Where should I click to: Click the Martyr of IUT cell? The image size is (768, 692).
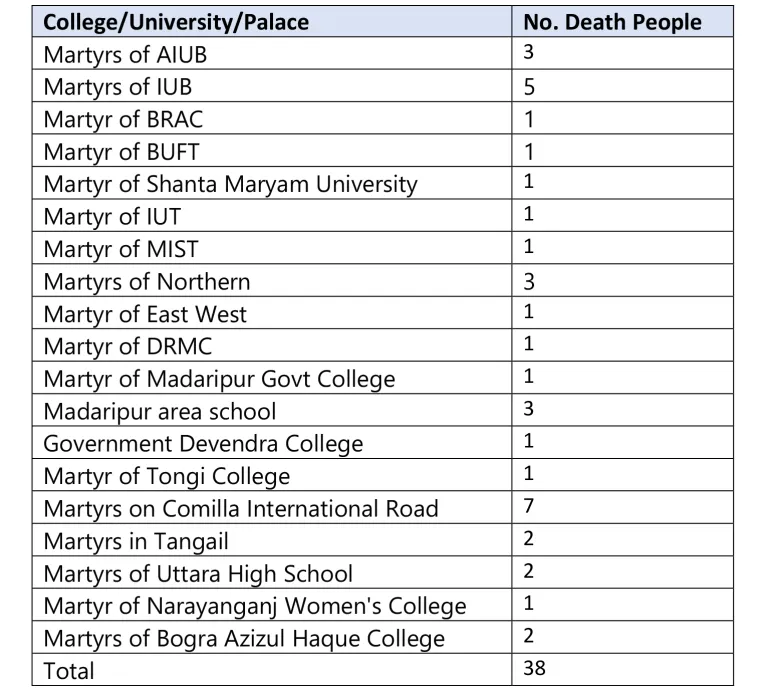(272, 215)
